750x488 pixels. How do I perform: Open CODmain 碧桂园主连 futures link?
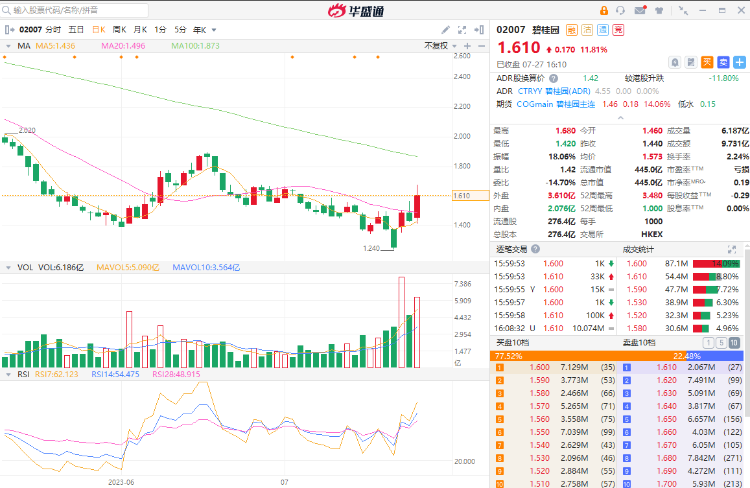[x=556, y=104]
